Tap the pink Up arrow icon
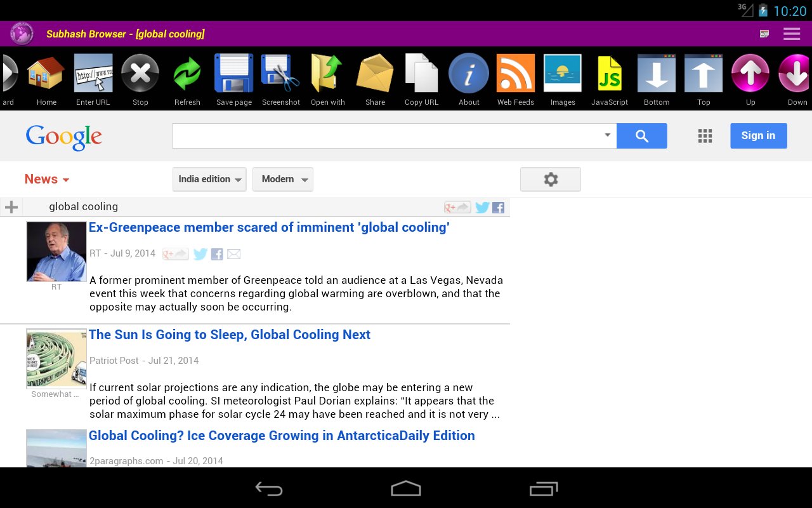The image size is (812, 508). 750,73
